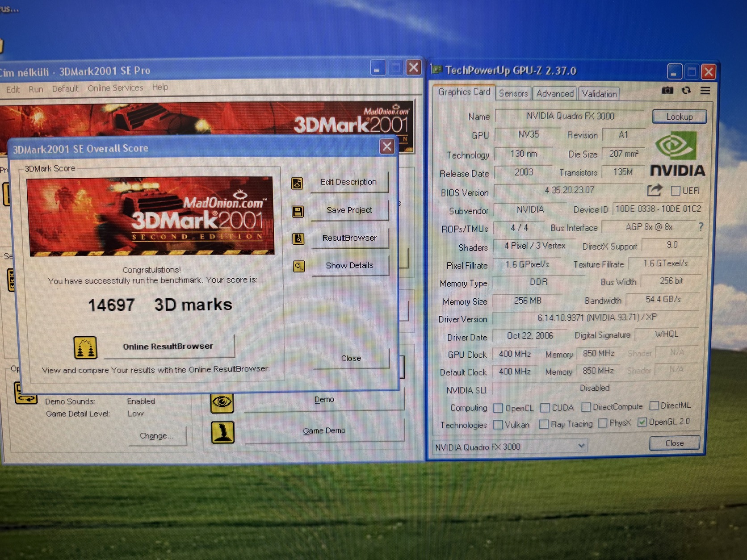Click the BIOS share/export arrow icon
This screenshot has width=747, height=560.
pos(654,190)
